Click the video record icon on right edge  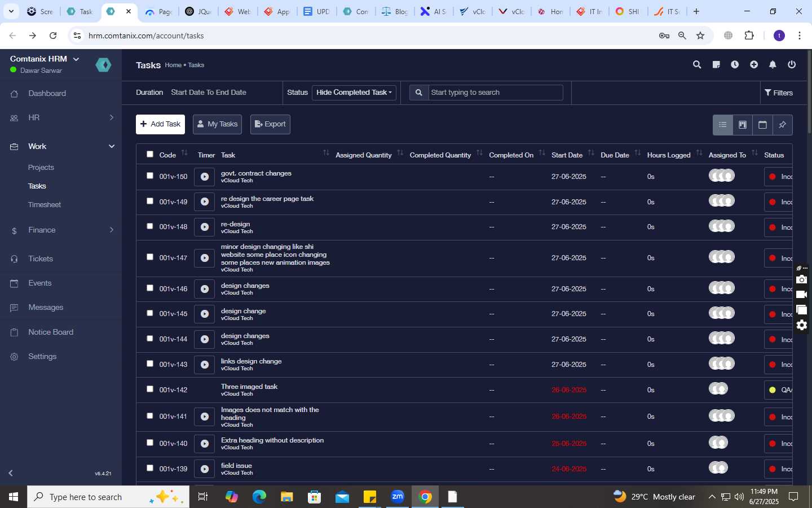point(802,295)
